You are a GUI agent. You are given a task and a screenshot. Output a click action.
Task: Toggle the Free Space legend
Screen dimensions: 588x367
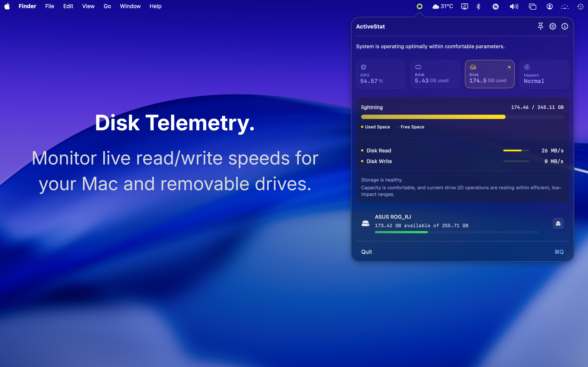tap(411, 127)
